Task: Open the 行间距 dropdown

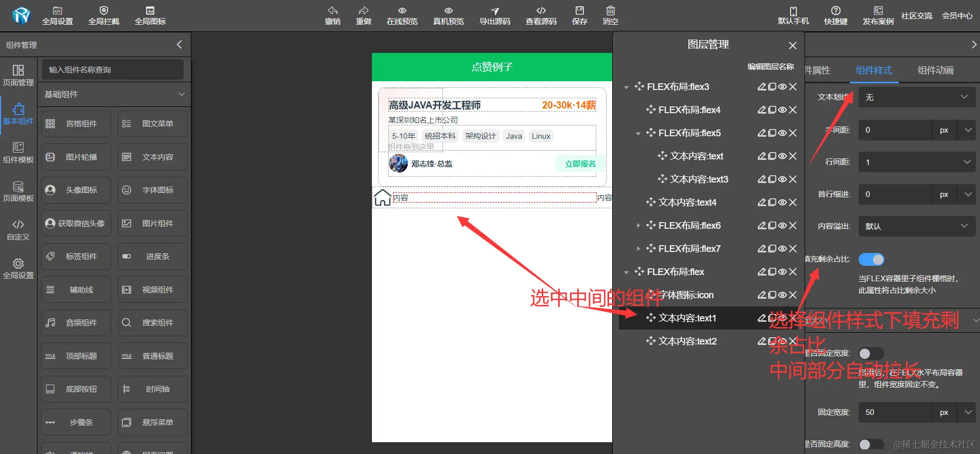Action: pos(917,162)
